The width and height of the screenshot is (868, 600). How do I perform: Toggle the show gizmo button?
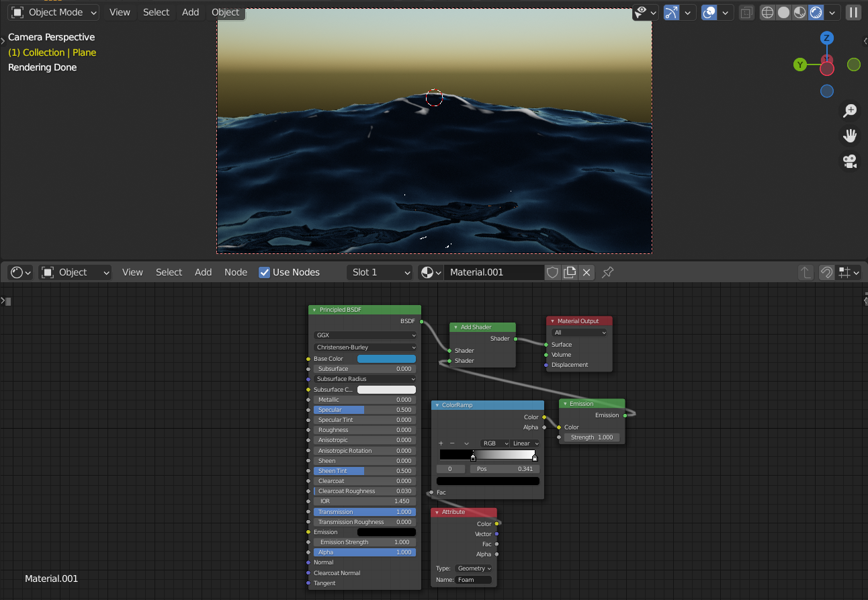pyautogui.click(x=671, y=12)
